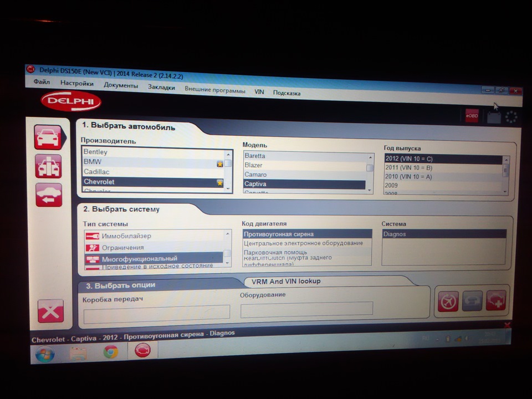Select Парковочная помощь entry
This screenshot has width=532, height=399.
tap(308, 252)
